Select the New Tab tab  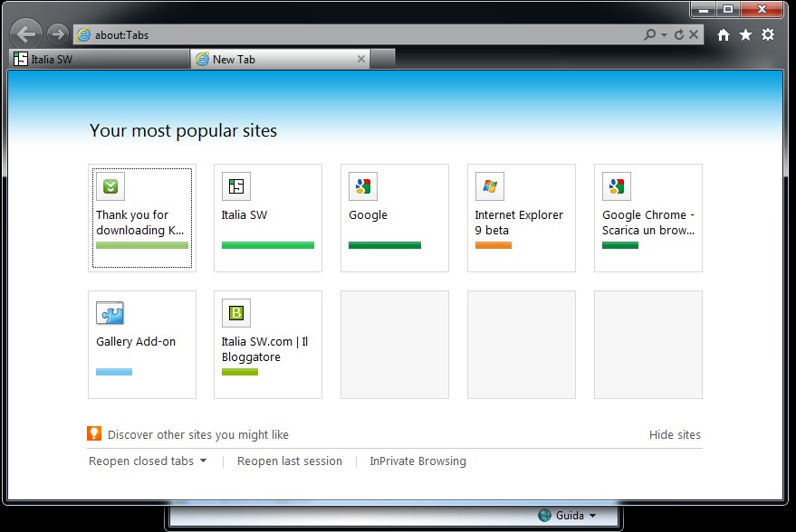[x=280, y=59]
